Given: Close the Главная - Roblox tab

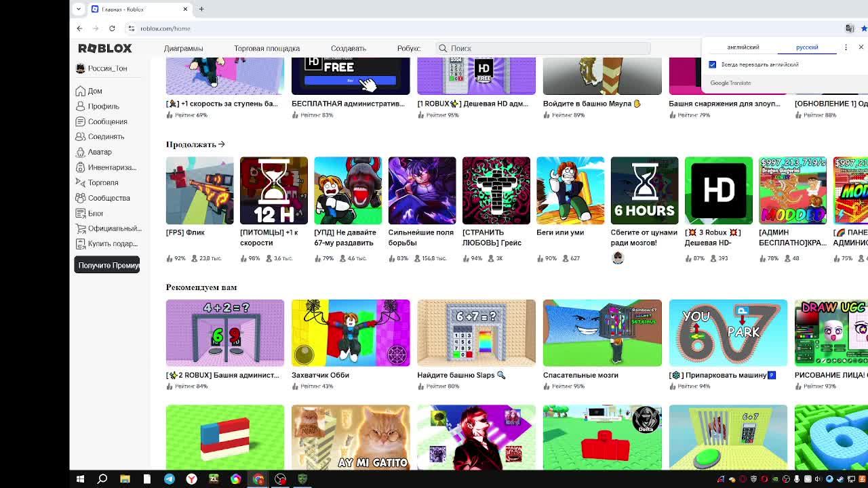Looking at the screenshot, I should click(185, 9).
